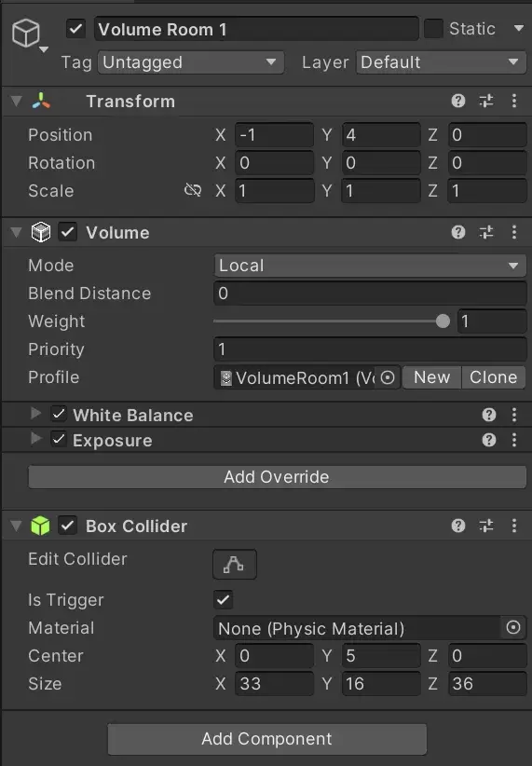Click the GameObject cube icon selector
Viewport: 532px width, 766px height.
[28, 34]
